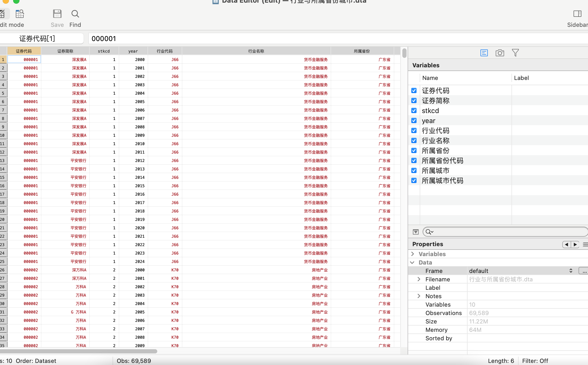Viewport: 588px width, 365px height.
Task: Click the Browse mode grid icon
Action: coord(20,14)
